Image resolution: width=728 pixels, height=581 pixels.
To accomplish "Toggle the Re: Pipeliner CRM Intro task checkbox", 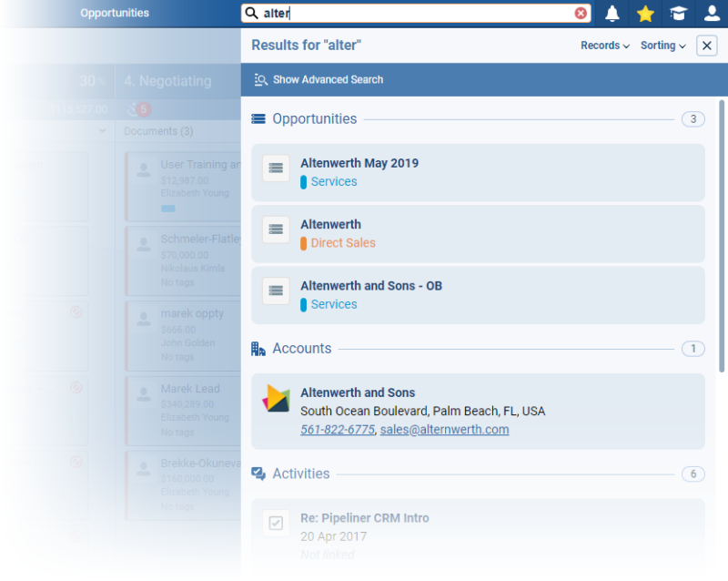I will tap(276, 523).
